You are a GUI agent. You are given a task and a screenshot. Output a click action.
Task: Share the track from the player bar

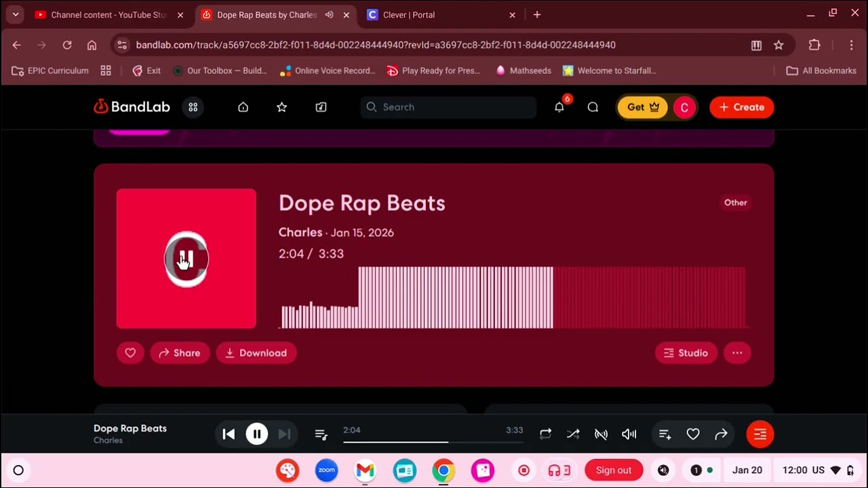pos(721,434)
